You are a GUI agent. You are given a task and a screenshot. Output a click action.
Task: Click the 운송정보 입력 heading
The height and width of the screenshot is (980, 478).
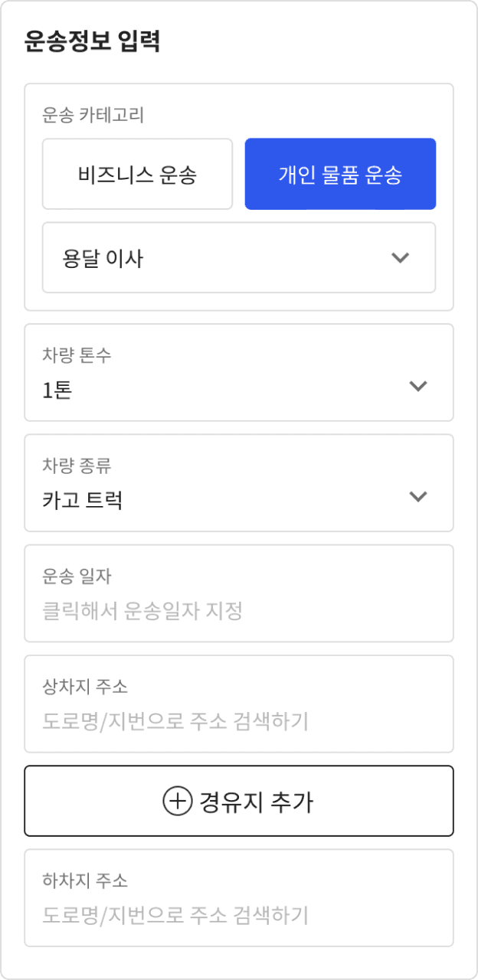92,41
